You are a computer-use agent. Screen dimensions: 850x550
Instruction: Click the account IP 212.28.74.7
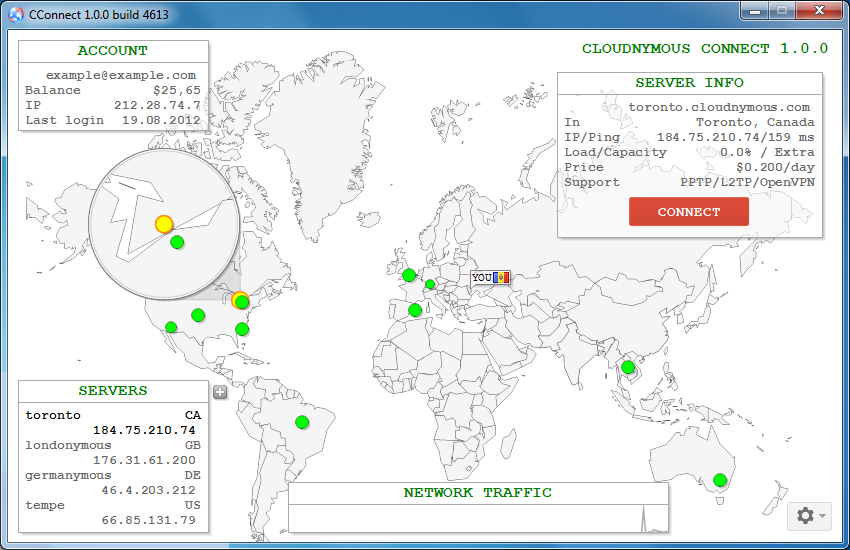(x=157, y=105)
